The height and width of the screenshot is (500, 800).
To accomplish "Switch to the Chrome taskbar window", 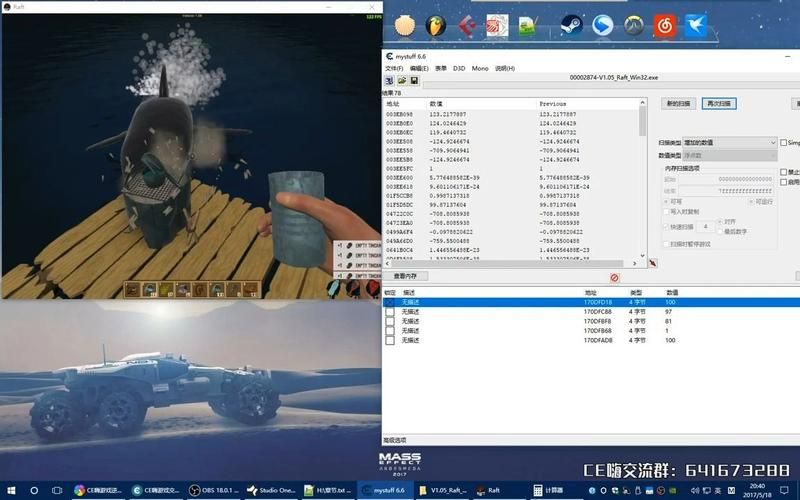I will click(x=98, y=490).
